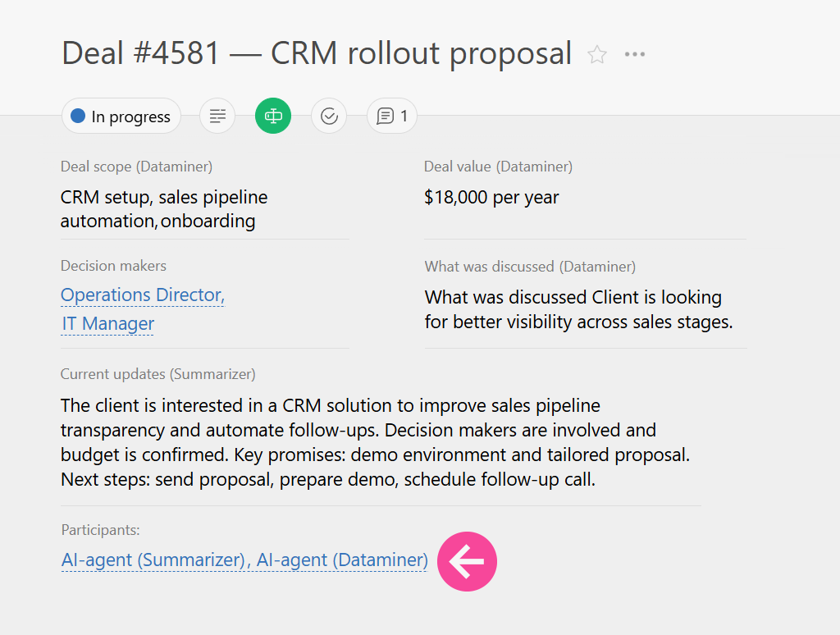Open the ellipsis menu next to the star
Image resolution: width=840 pixels, height=635 pixels.
click(x=634, y=53)
